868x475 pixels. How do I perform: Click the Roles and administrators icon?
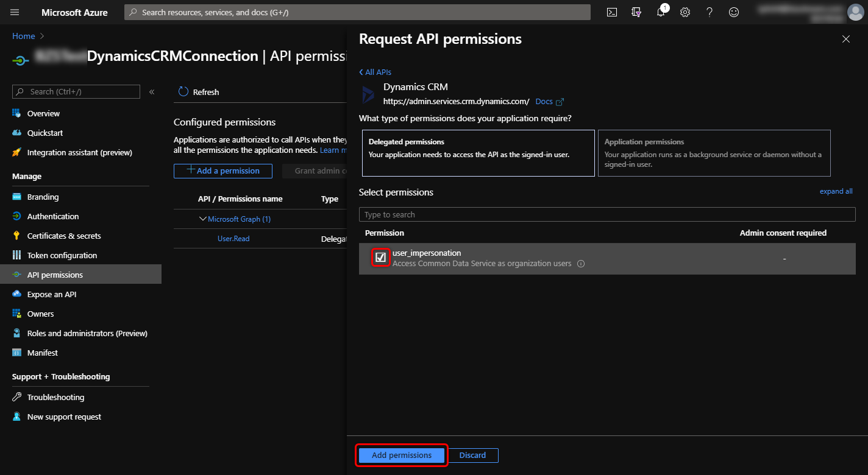(16, 333)
